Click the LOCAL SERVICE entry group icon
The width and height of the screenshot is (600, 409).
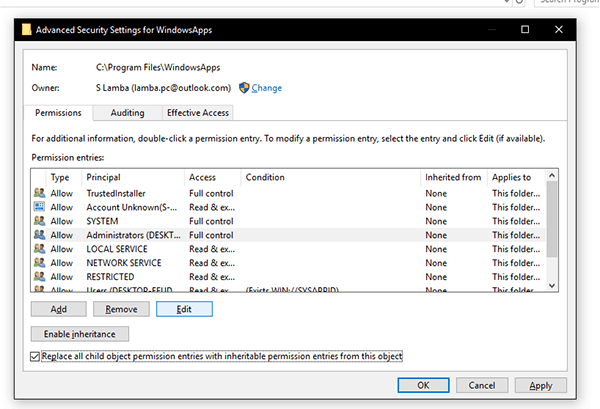click(x=39, y=249)
